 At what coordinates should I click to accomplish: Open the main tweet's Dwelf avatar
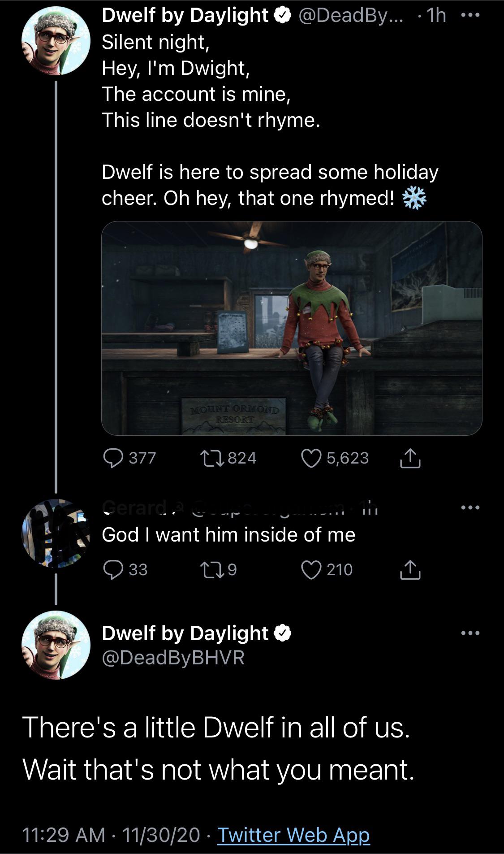(x=56, y=645)
